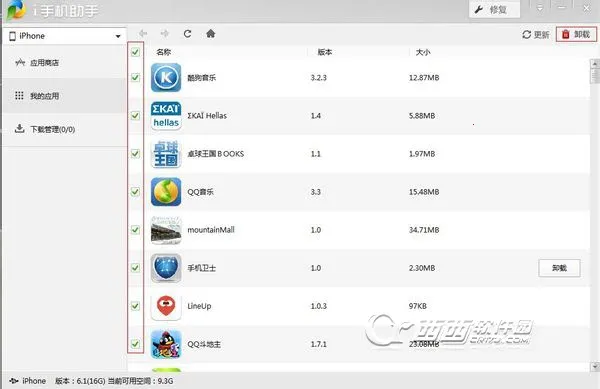
Task: Click the 桌球王国 BOOKS app icon
Action: click(166, 154)
